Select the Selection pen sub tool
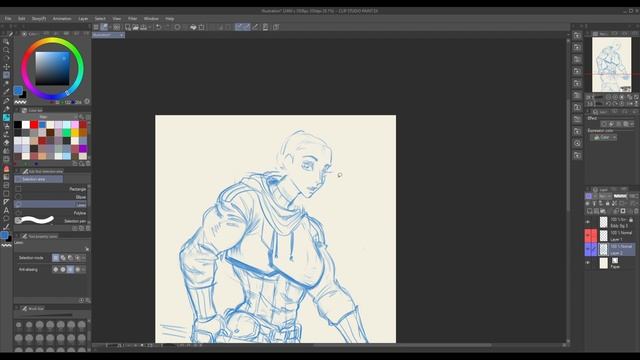Screen dimensions: 640x360 [x=51, y=221]
